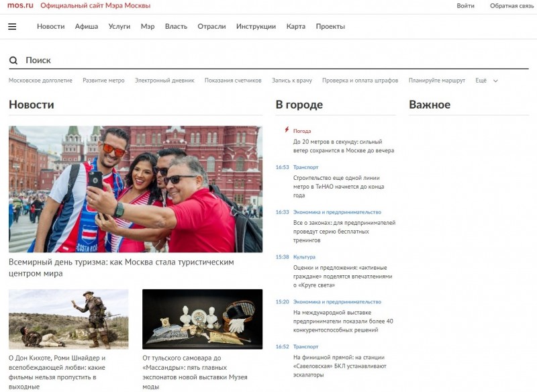
Task: Open Показания счетчиков quick link
Action: [x=233, y=81]
